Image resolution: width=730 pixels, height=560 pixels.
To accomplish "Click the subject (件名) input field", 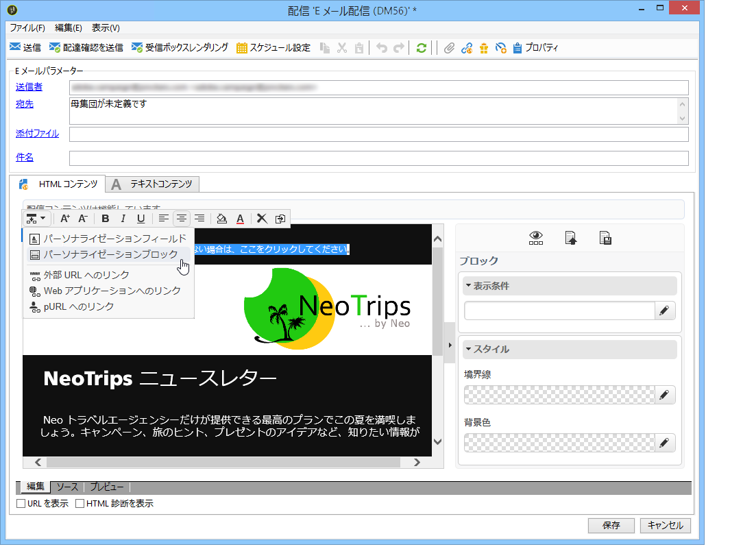I will [x=379, y=158].
